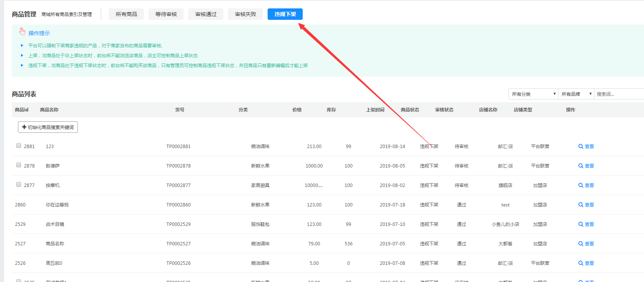Click the magnifier icon for product 2881
The image size is (644, 282).
tap(581, 147)
